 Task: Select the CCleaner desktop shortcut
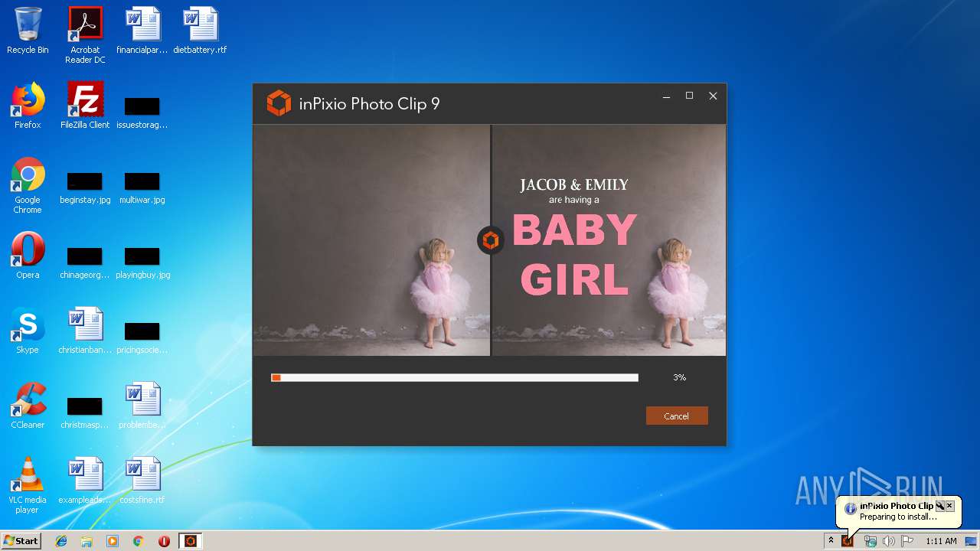(28, 406)
